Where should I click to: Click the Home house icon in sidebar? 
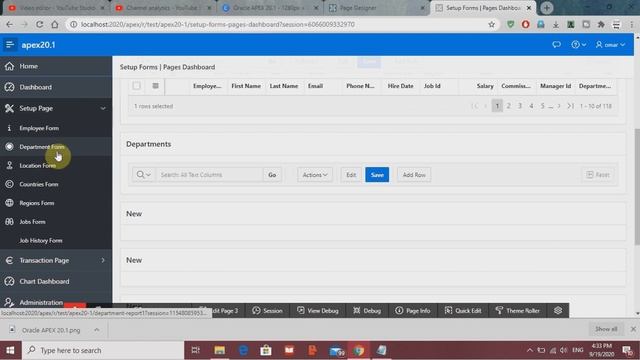coord(9,66)
